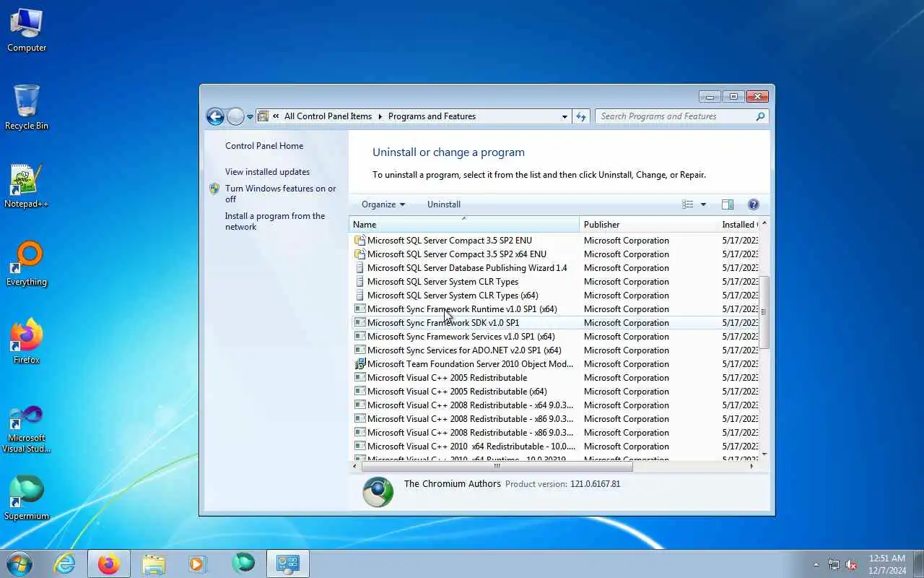This screenshot has height=578, width=924.
Task: Switch to Firefox in the taskbar
Action: (109, 564)
